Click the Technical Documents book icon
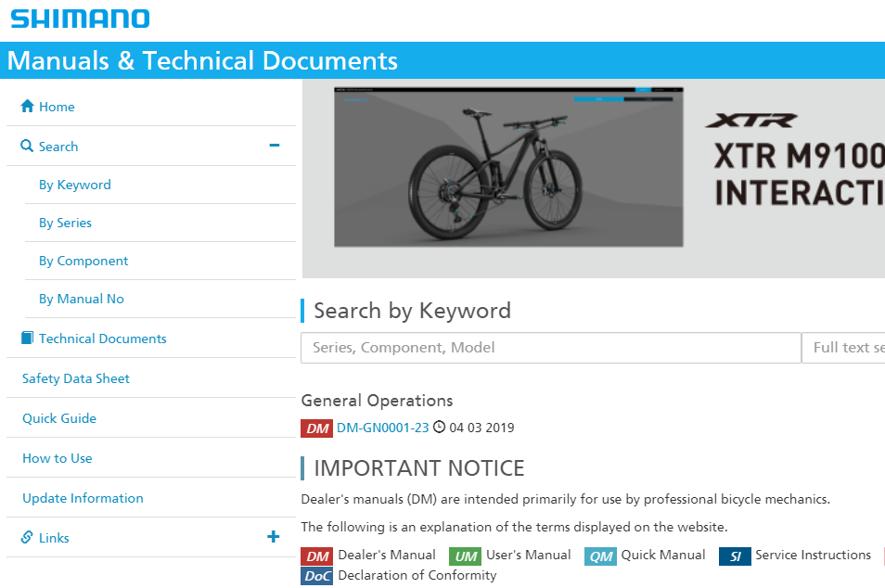Screen dimensions: 885x588 pyautogui.click(x=27, y=338)
